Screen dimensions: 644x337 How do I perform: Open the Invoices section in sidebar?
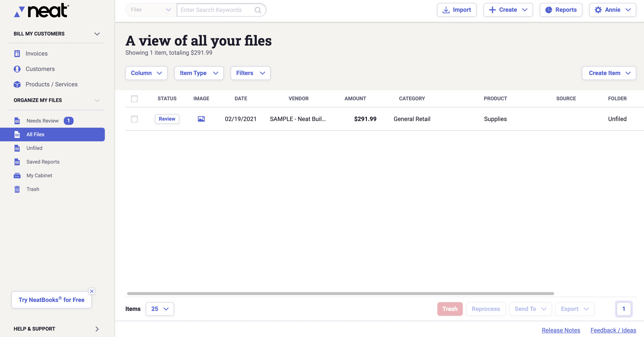(x=37, y=53)
